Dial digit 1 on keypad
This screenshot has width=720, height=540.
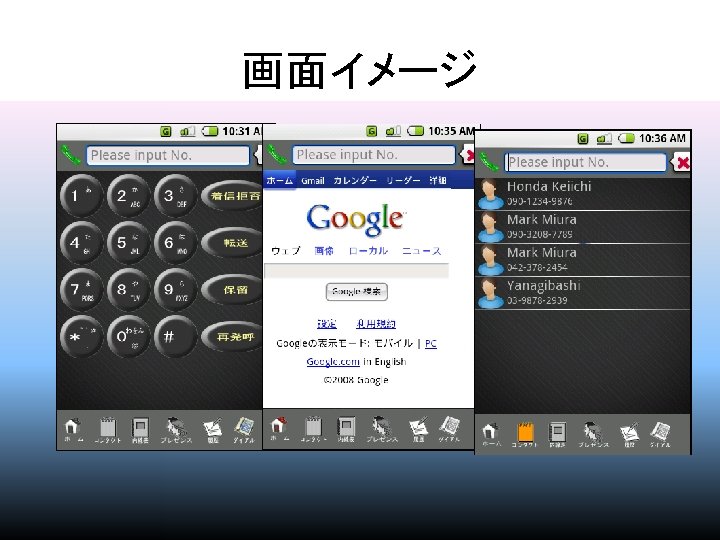[80, 196]
